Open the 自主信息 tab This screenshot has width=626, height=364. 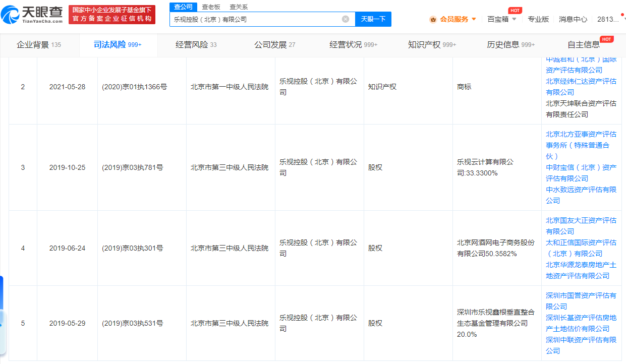click(x=584, y=45)
